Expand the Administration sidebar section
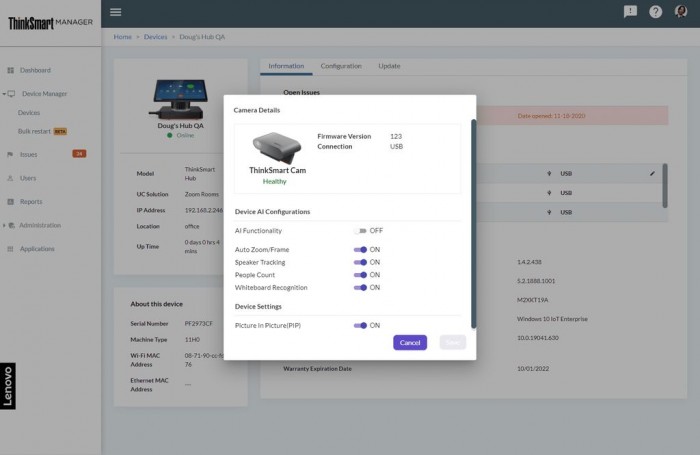The width and height of the screenshot is (700, 455). [5, 225]
